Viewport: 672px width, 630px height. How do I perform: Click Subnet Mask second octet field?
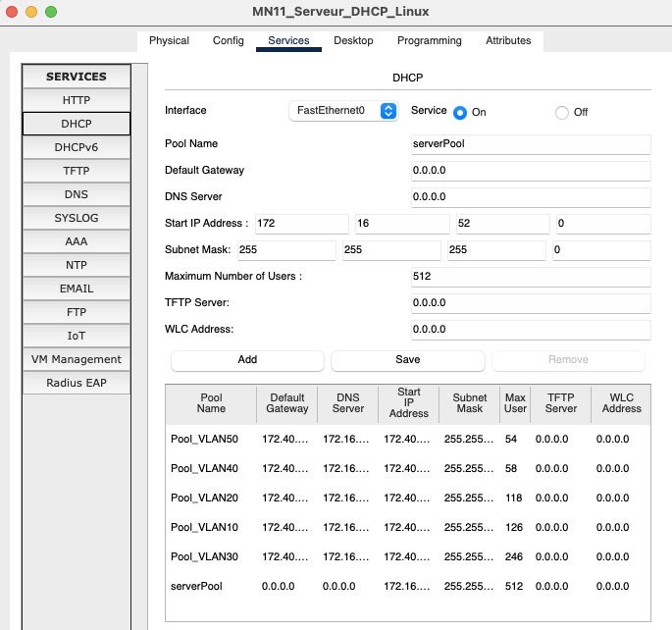click(x=391, y=250)
